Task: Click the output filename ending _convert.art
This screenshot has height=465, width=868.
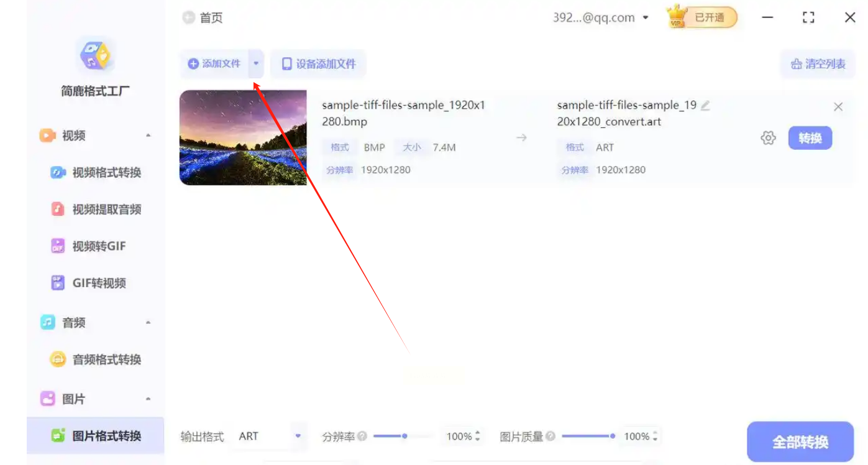Action: pyautogui.click(x=627, y=113)
